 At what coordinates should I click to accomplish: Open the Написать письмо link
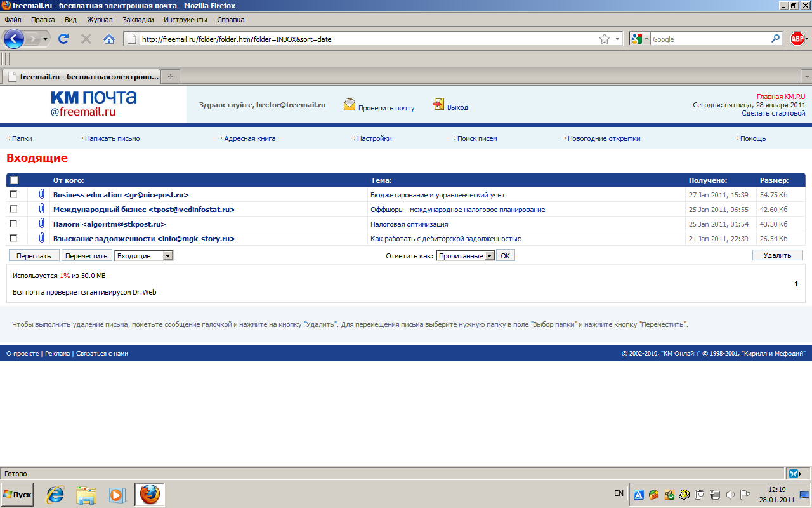coord(112,138)
